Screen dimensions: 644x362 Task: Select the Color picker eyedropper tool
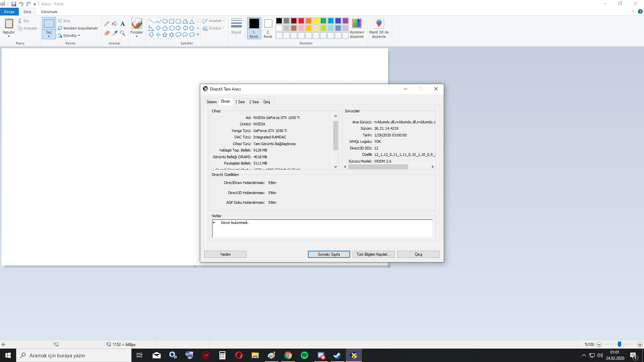click(115, 33)
